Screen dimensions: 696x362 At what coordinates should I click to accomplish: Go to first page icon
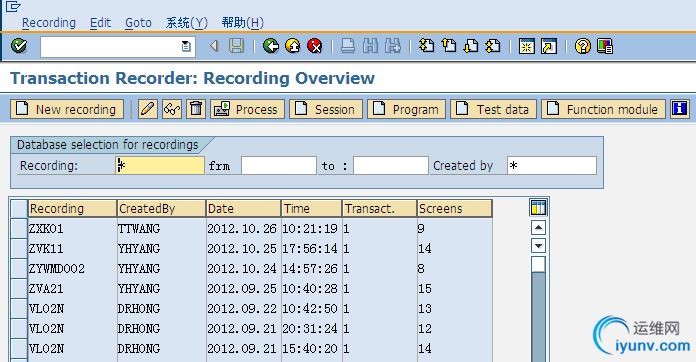pos(427,46)
